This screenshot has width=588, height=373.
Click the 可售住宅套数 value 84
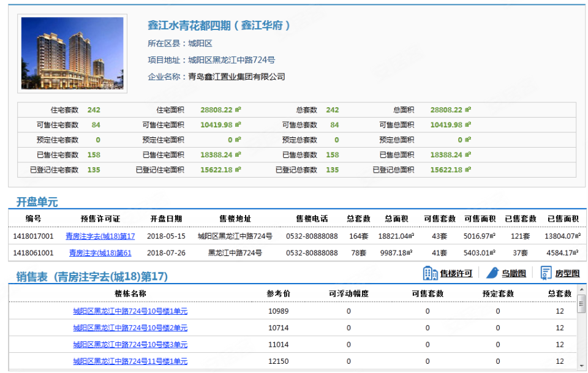[96, 125]
